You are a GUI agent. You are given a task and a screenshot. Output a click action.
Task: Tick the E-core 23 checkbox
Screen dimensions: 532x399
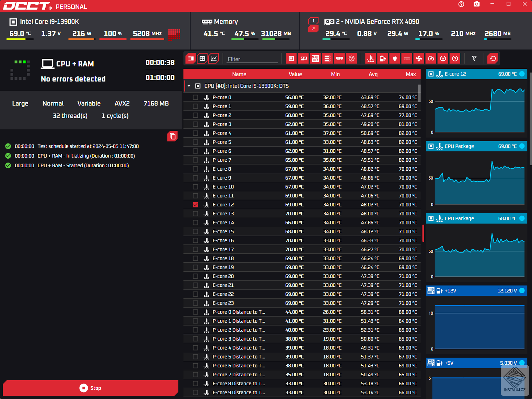(196, 303)
